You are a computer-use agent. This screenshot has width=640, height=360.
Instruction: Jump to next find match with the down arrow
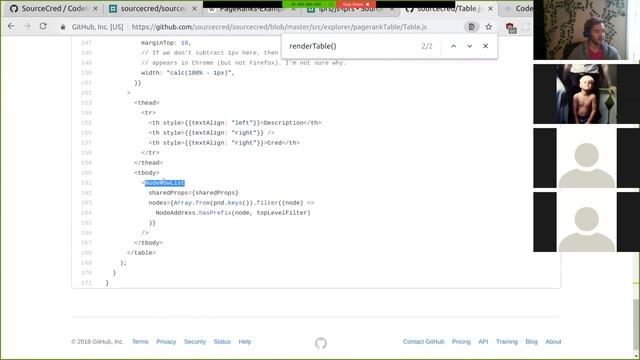(469, 46)
